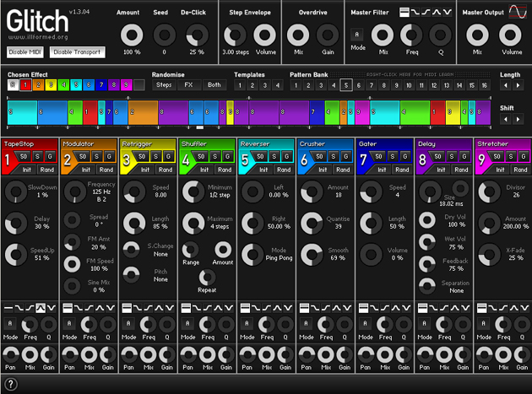The height and width of the screenshot is (394, 532).
Task: Toggle the Master Filter Mode switch
Action: coord(356,35)
